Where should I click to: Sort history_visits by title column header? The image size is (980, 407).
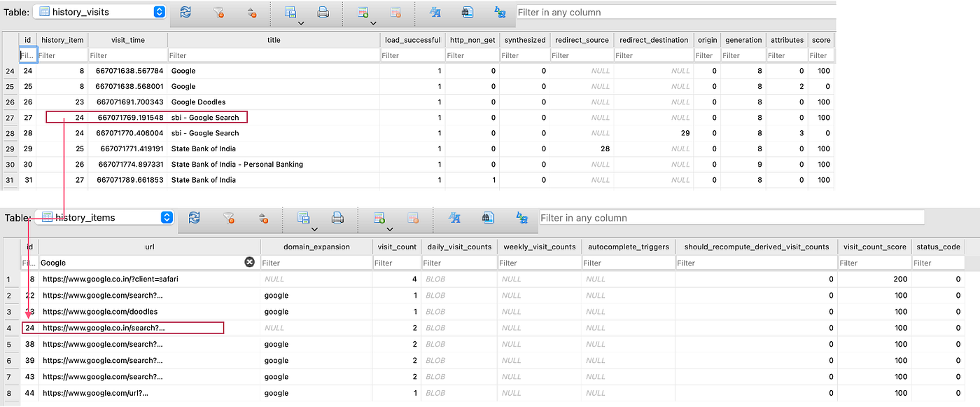(x=274, y=40)
